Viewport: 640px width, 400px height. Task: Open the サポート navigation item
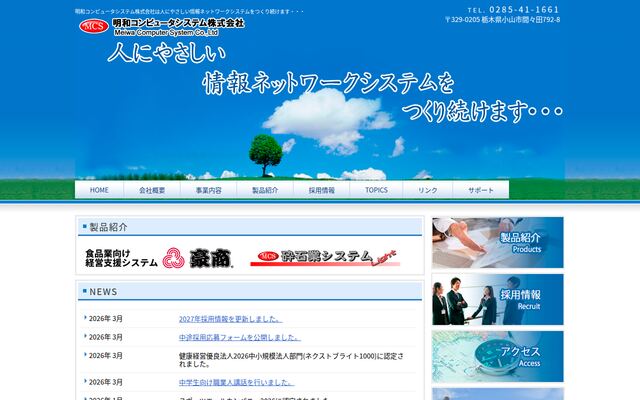(480, 190)
